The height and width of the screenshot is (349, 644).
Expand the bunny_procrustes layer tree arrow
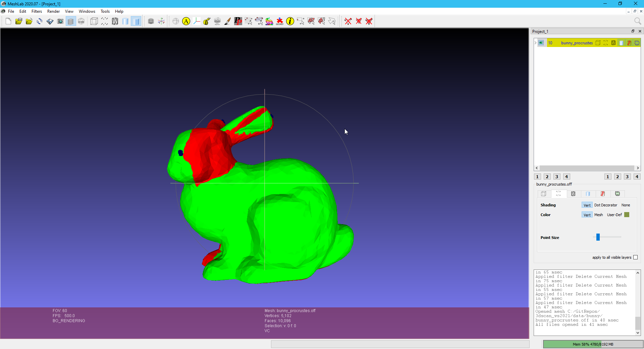pyautogui.click(x=536, y=43)
